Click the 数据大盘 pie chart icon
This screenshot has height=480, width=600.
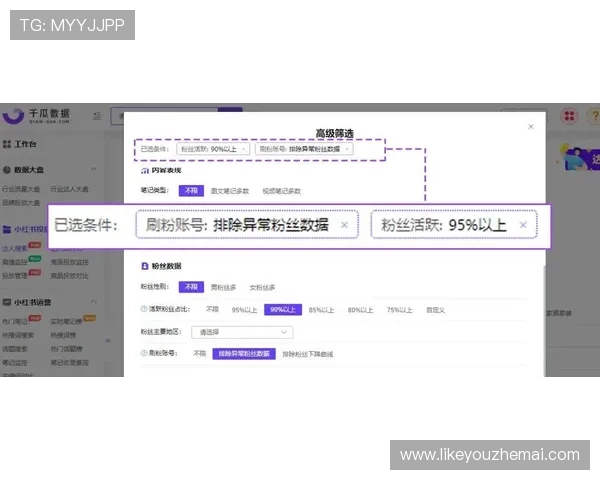click(7, 170)
